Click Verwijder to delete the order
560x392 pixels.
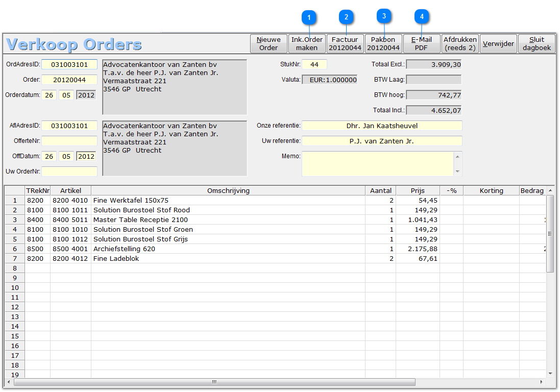498,43
